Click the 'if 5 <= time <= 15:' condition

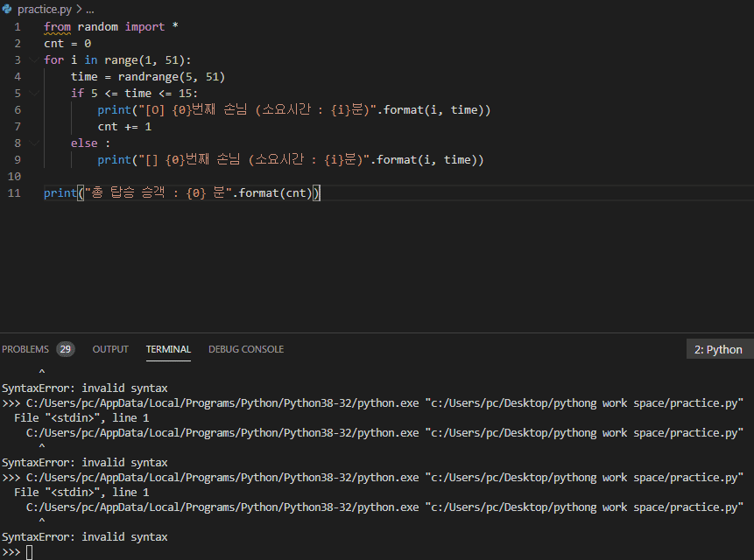click(x=134, y=93)
